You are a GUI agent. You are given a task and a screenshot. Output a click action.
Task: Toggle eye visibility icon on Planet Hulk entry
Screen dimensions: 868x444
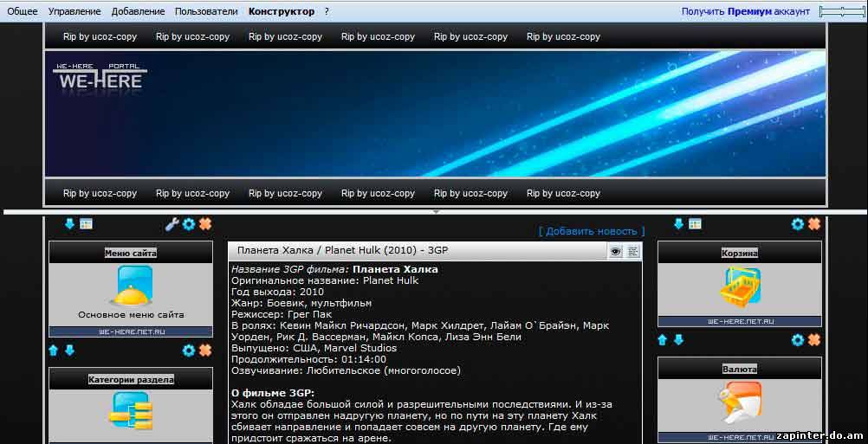pyautogui.click(x=616, y=252)
